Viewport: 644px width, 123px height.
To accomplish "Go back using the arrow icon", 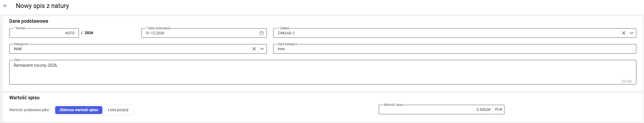I will tap(5, 6).
